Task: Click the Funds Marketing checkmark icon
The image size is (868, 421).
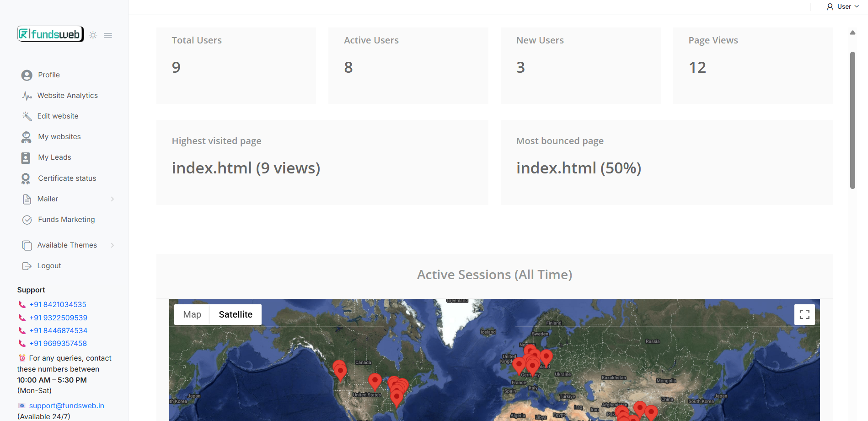Action: (x=27, y=220)
